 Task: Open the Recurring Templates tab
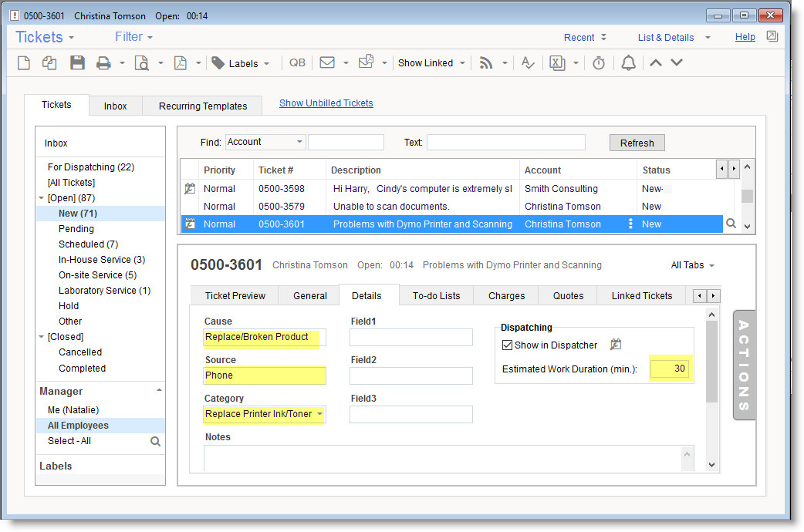203,106
